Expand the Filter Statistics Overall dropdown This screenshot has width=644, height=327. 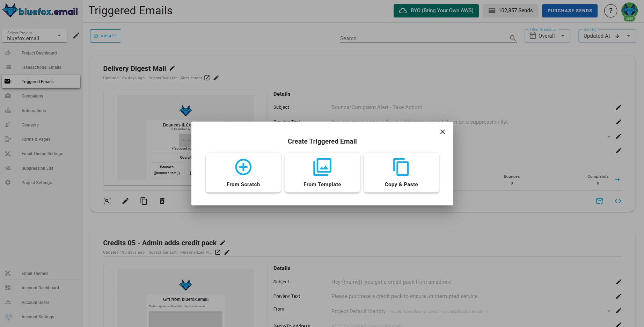(x=563, y=36)
